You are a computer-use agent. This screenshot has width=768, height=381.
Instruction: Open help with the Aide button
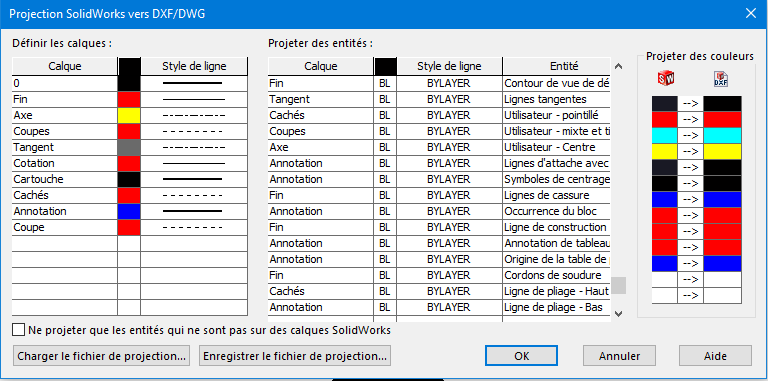(x=715, y=356)
